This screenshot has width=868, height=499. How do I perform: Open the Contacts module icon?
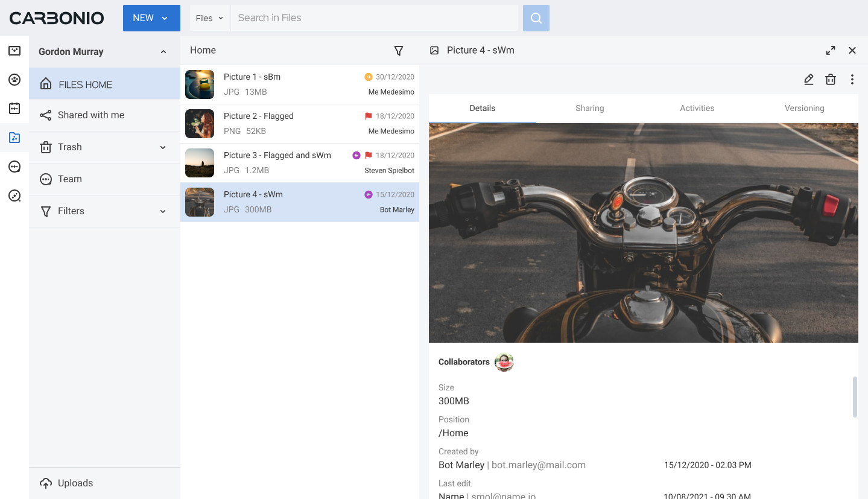tap(14, 79)
